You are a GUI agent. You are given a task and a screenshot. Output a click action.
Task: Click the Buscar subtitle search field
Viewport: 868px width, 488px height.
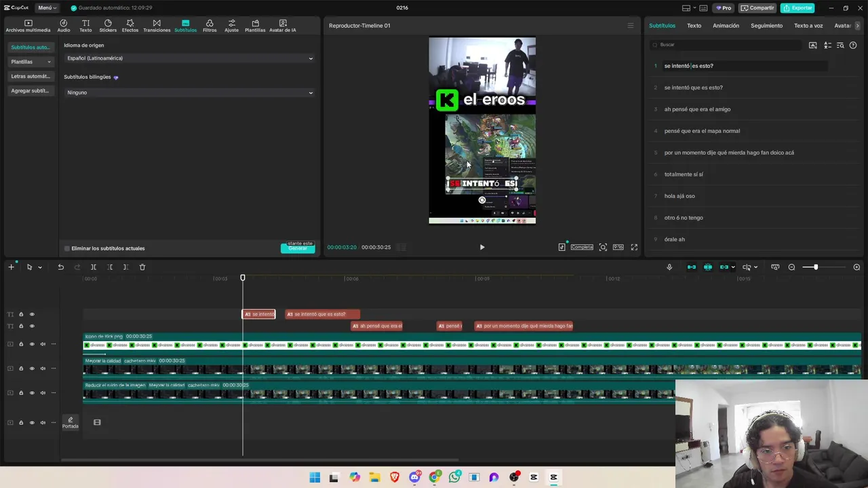click(x=726, y=45)
